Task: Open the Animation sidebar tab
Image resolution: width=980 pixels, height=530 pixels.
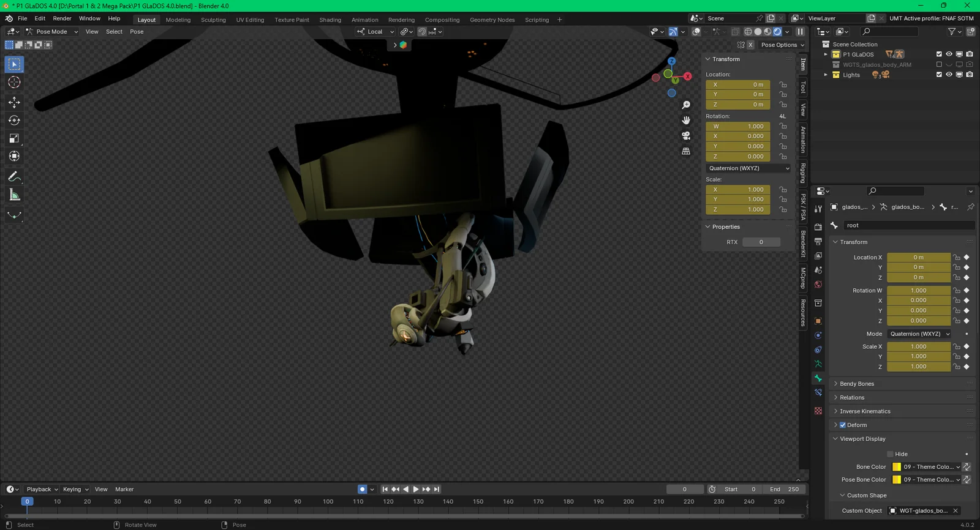Action: click(x=803, y=140)
